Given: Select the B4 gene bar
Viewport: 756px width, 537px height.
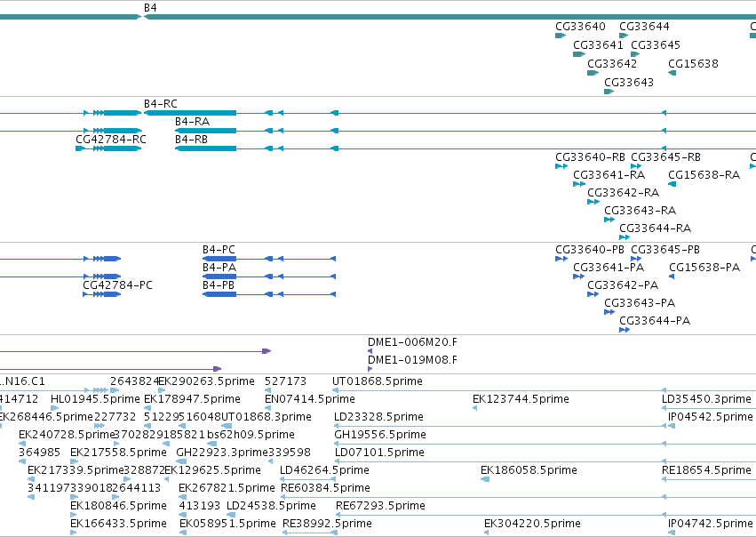Looking at the screenshot, I should (x=450, y=17).
